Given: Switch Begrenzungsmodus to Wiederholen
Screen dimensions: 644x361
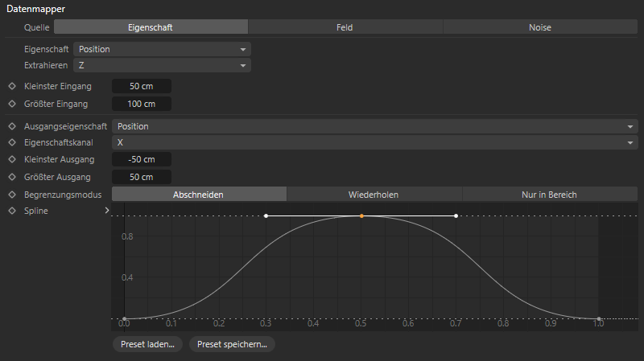Looking at the screenshot, I should 374,195.
